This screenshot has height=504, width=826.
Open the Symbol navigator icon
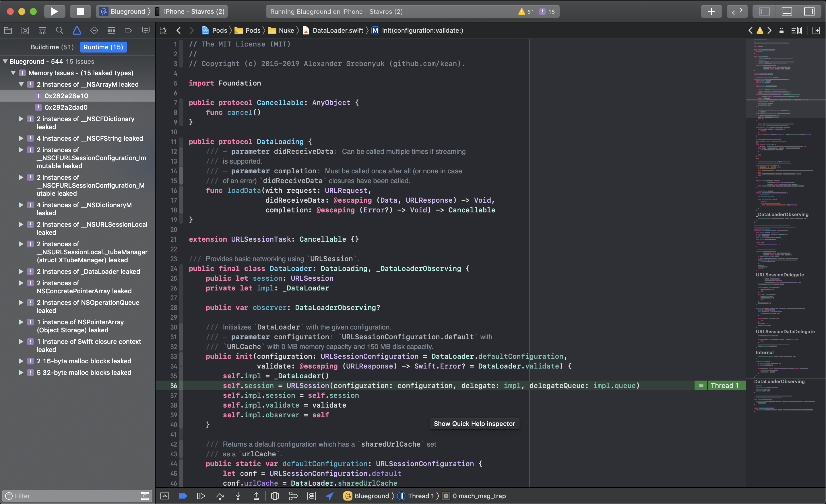[42, 30]
